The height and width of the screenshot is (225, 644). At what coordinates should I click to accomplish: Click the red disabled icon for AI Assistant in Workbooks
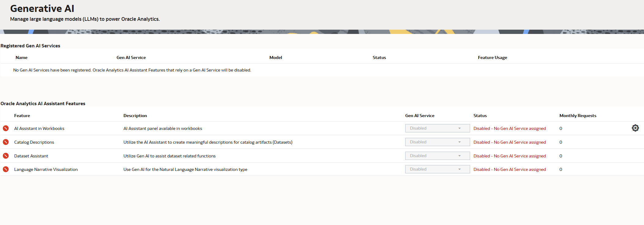(x=6, y=128)
